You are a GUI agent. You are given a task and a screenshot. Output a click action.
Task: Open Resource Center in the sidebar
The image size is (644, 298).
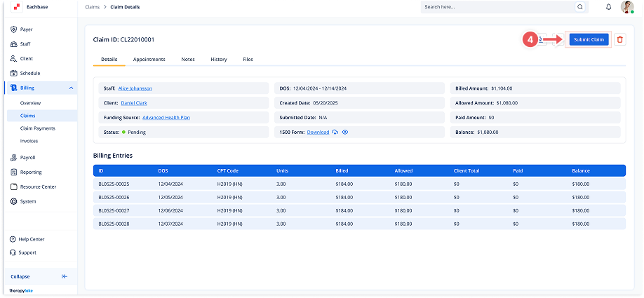point(38,187)
